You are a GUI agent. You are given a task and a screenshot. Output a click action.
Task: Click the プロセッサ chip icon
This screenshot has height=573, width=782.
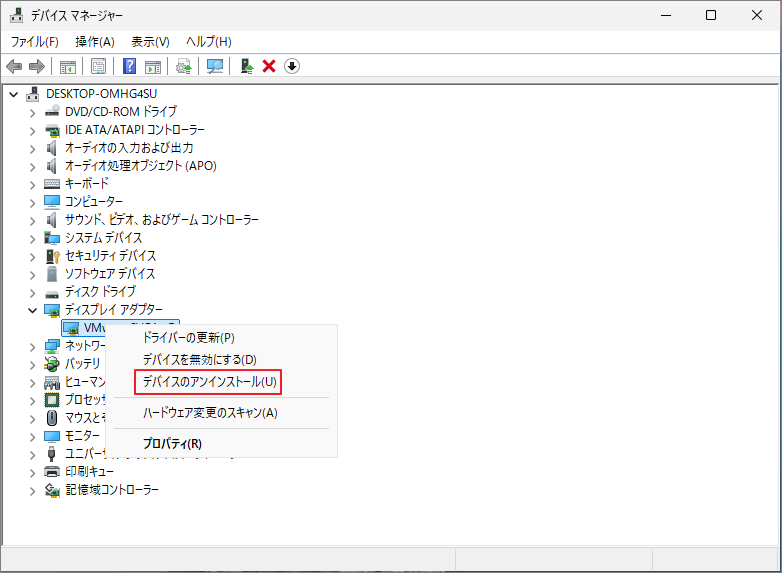click(52, 399)
